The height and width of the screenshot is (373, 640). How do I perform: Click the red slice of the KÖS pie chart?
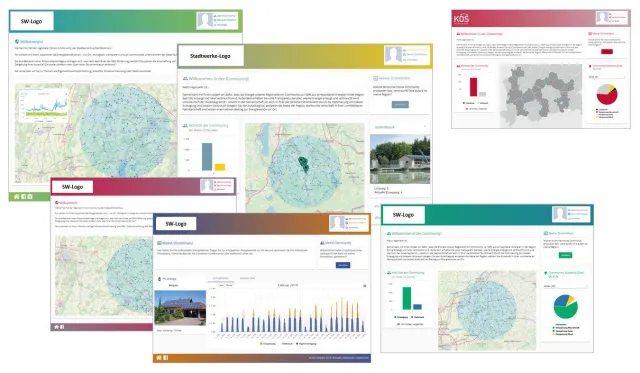point(607,98)
